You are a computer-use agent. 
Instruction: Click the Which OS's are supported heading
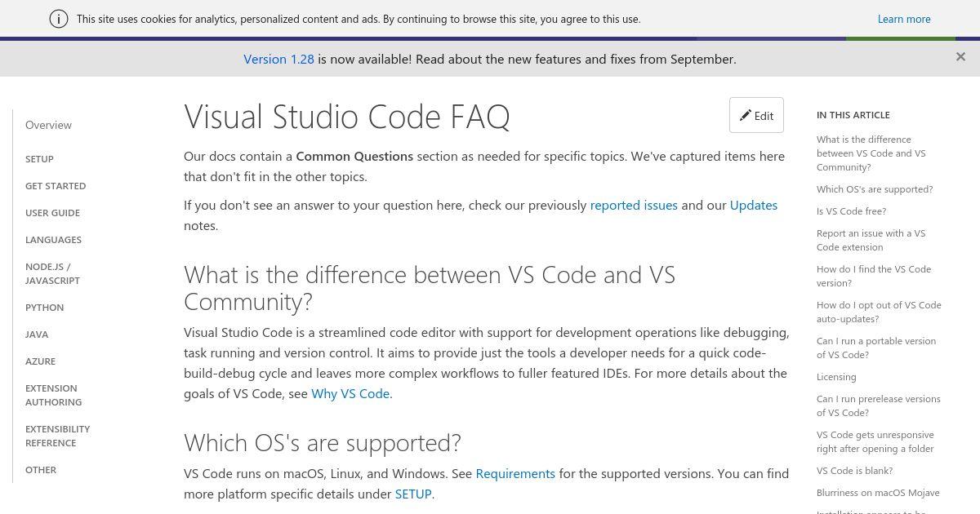[x=323, y=442]
